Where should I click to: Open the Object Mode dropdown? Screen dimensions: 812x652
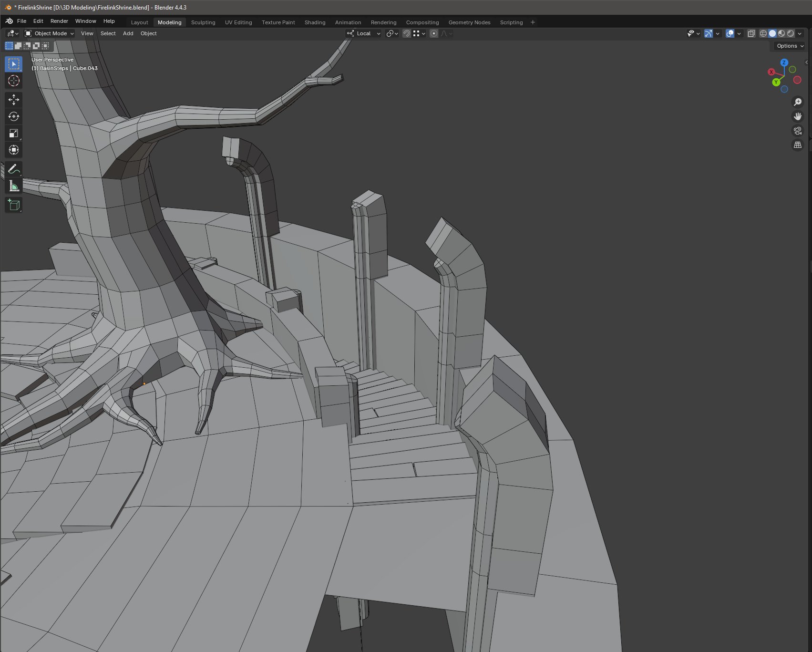coord(50,33)
